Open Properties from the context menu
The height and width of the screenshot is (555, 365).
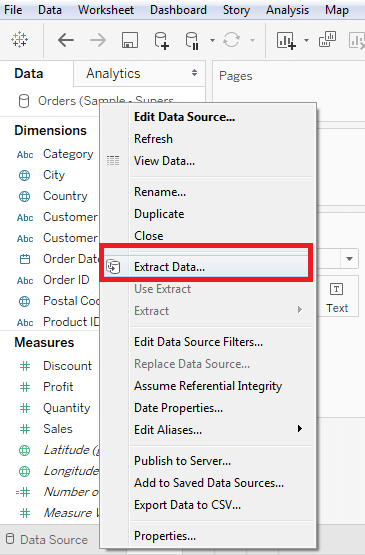(165, 536)
